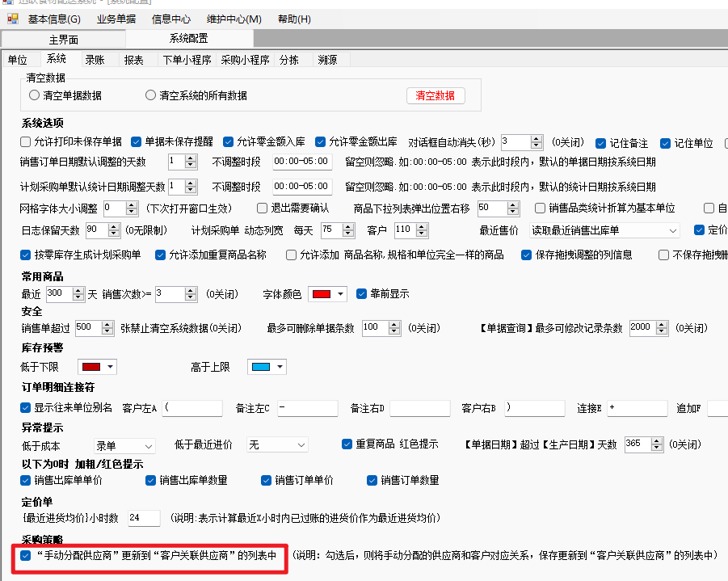The width and height of the screenshot is (728, 581).
Task: Open the 帮助(H) menu
Action: pyautogui.click(x=294, y=19)
